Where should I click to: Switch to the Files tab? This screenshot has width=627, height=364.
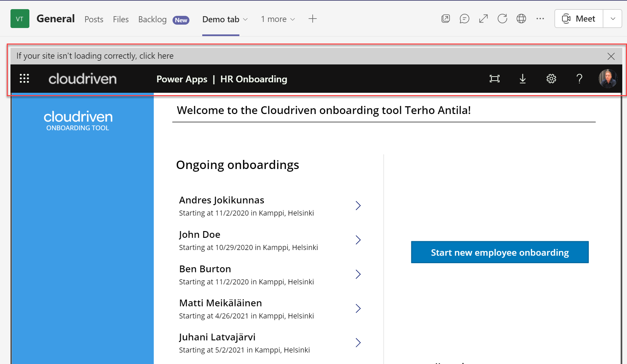click(x=121, y=19)
